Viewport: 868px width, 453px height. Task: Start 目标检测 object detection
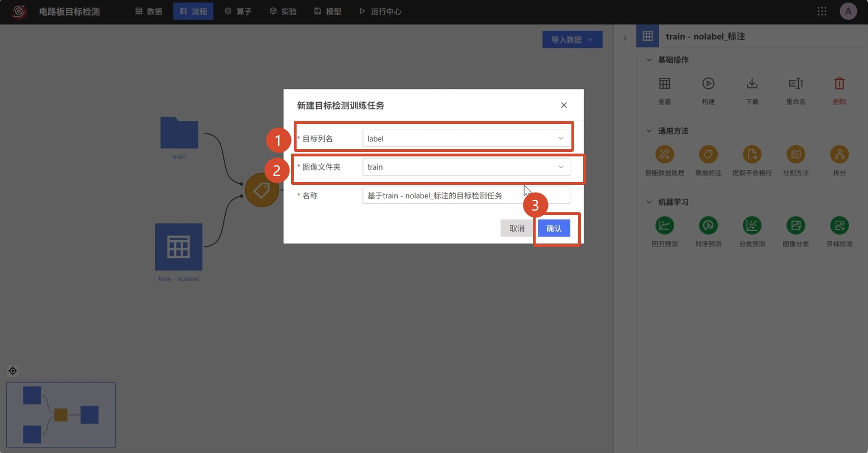(839, 225)
